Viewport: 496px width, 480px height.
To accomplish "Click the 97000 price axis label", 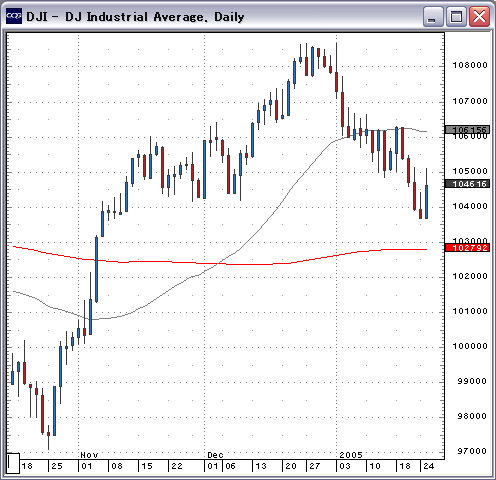I will click(x=472, y=451).
